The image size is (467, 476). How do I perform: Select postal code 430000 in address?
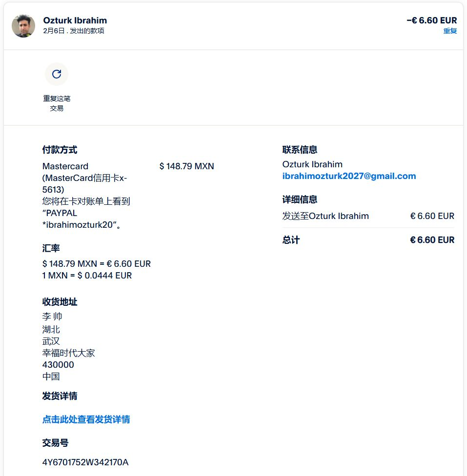pyautogui.click(x=58, y=365)
